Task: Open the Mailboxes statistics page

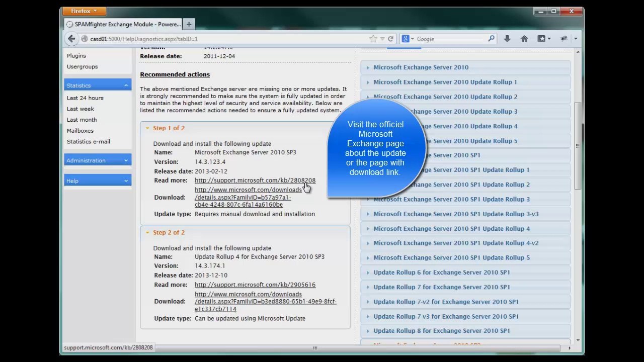Action: [x=80, y=131]
